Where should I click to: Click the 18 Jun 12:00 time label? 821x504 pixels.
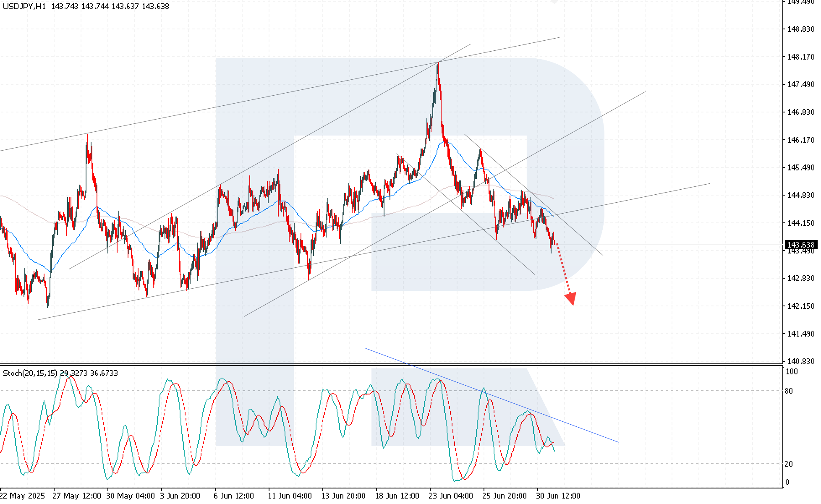click(x=397, y=496)
